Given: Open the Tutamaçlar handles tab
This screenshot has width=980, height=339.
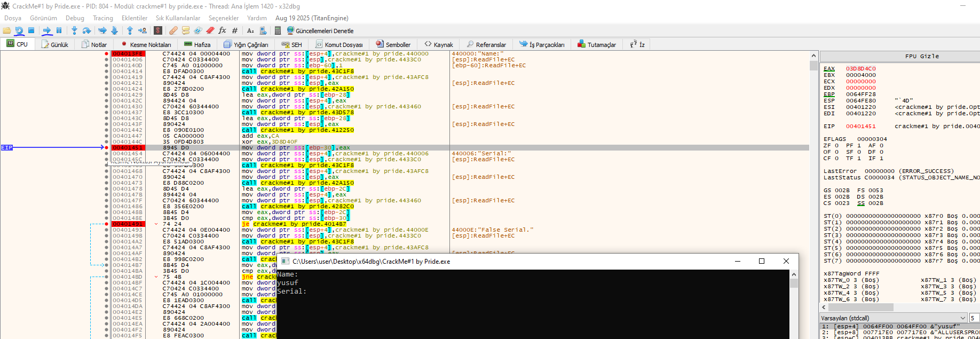Looking at the screenshot, I should tap(597, 44).
